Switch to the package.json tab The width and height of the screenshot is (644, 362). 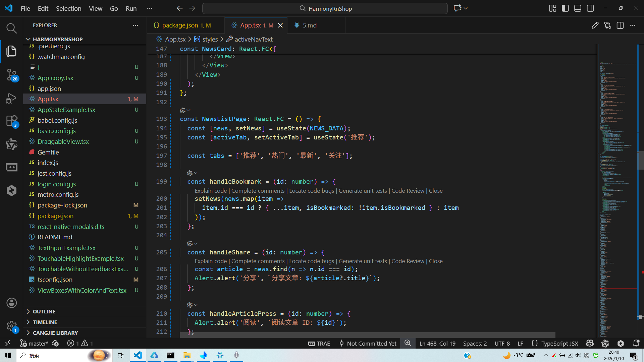click(180, 25)
